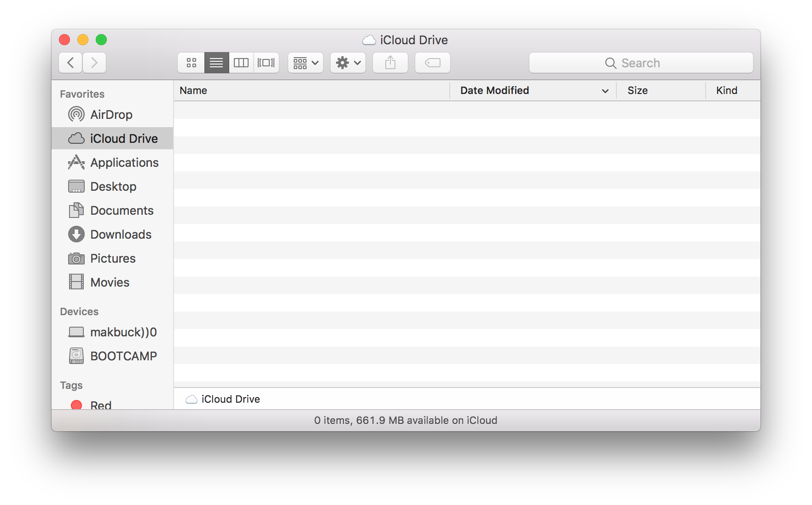This screenshot has height=505, width=812.
Task: Click the Documents icon in sidebar
Action: click(76, 210)
